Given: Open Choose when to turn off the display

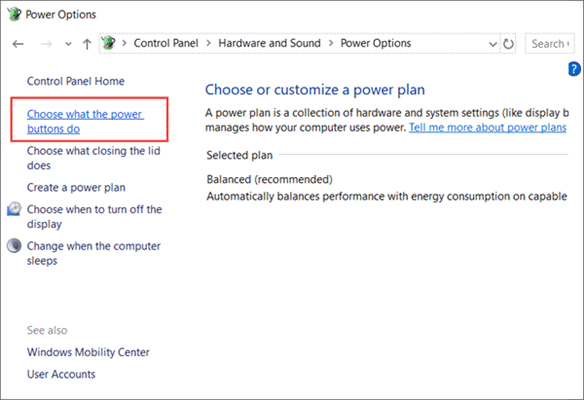Looking at the screenshot, I should (x=94, y=217).
